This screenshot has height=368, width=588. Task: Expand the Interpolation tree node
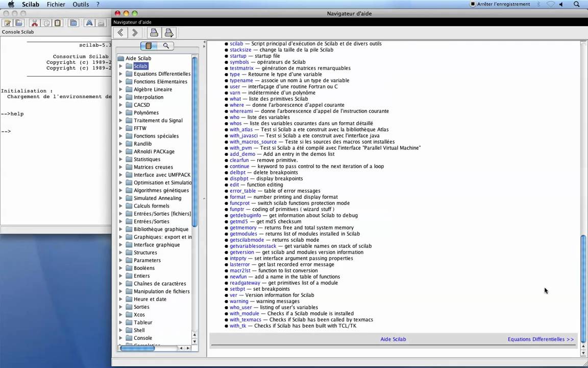tap(121, 97)
